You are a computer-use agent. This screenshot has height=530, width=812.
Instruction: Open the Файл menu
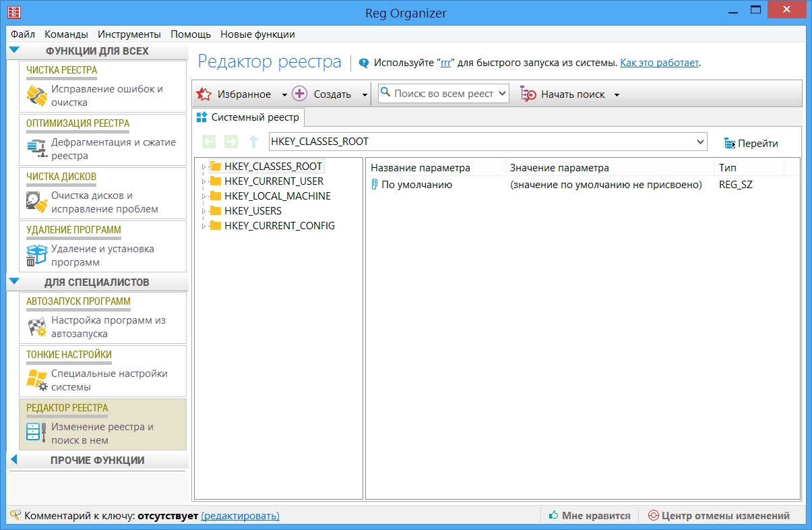click(23, 34)
